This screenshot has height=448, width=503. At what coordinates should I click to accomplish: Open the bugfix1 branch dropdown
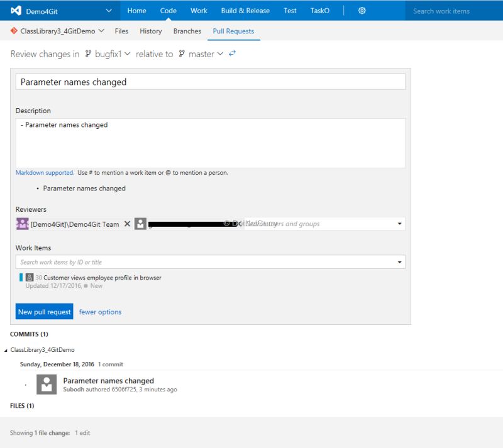128,54
